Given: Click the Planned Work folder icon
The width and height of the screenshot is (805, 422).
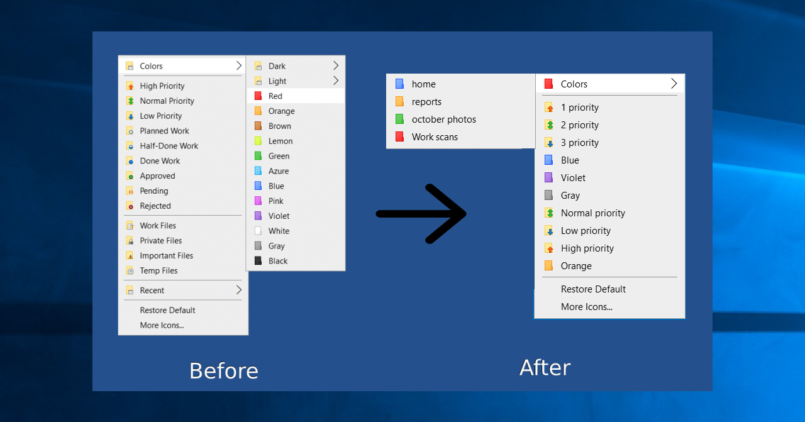Looking at the screenshot, I should tap(130, 131).
